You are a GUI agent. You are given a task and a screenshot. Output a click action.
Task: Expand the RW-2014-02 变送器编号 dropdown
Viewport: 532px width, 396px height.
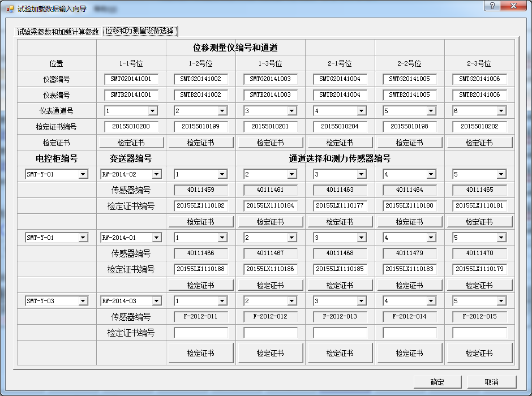tap(156, 174)
